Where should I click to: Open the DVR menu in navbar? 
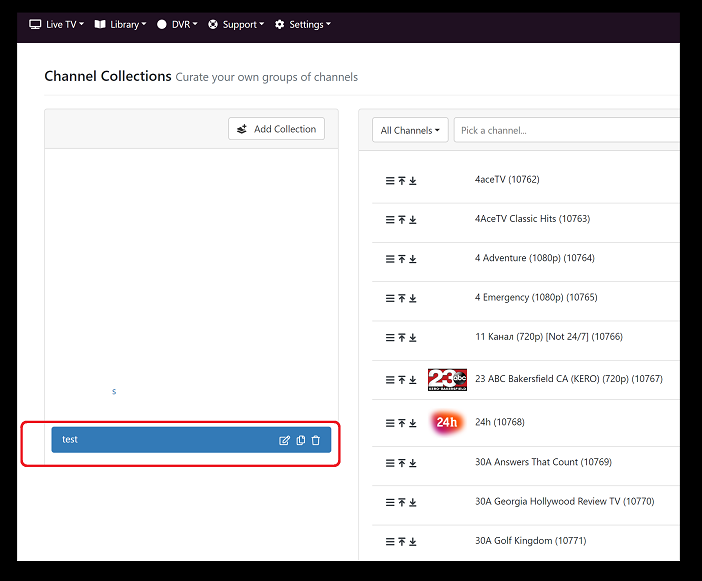pos(178,24)
